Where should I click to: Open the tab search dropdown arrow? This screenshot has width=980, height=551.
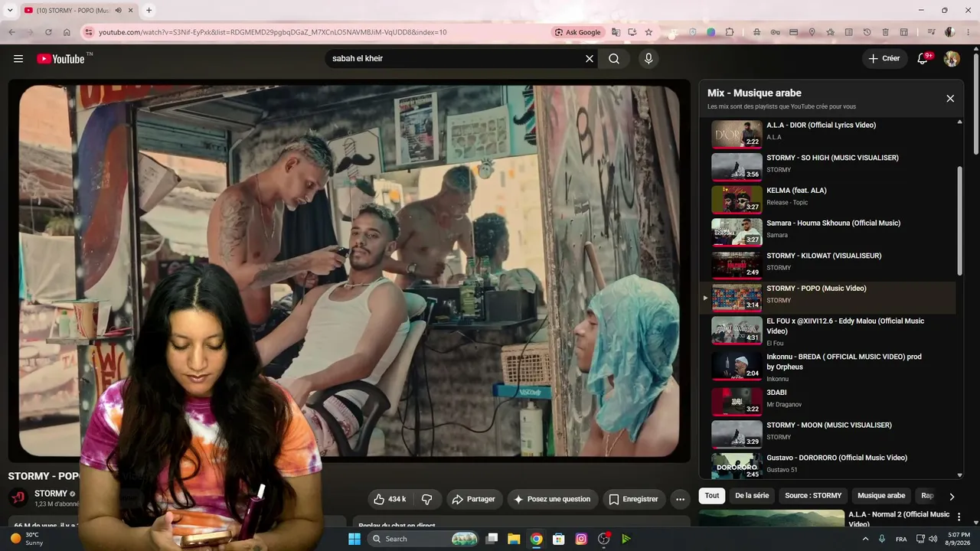[10, 10]
